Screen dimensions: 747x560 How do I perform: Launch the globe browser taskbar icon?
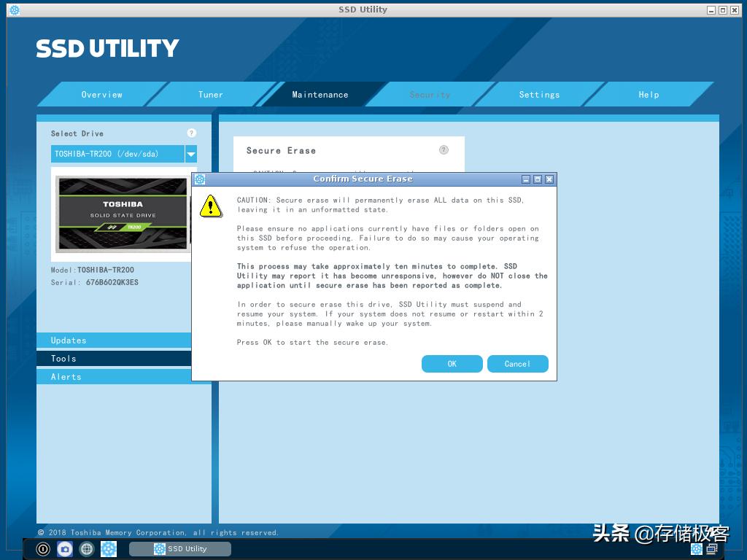point(87,549)
